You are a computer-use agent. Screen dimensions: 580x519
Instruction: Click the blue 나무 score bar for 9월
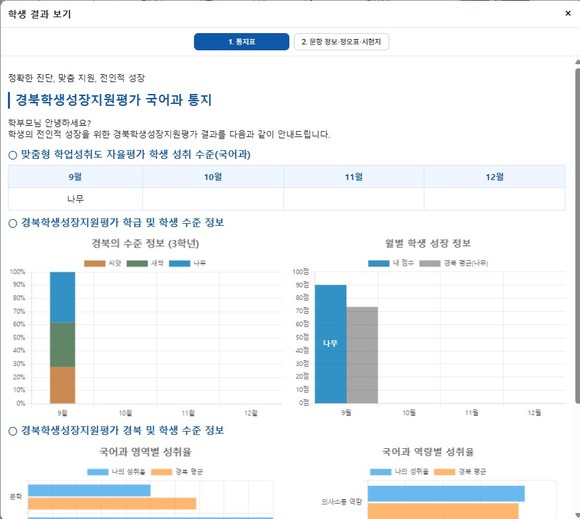tap(331, 344)
